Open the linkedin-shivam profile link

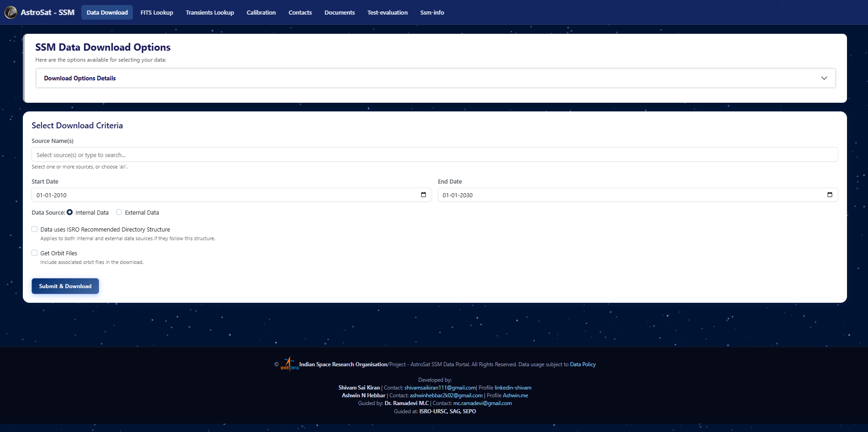click(x=513, y=388)
